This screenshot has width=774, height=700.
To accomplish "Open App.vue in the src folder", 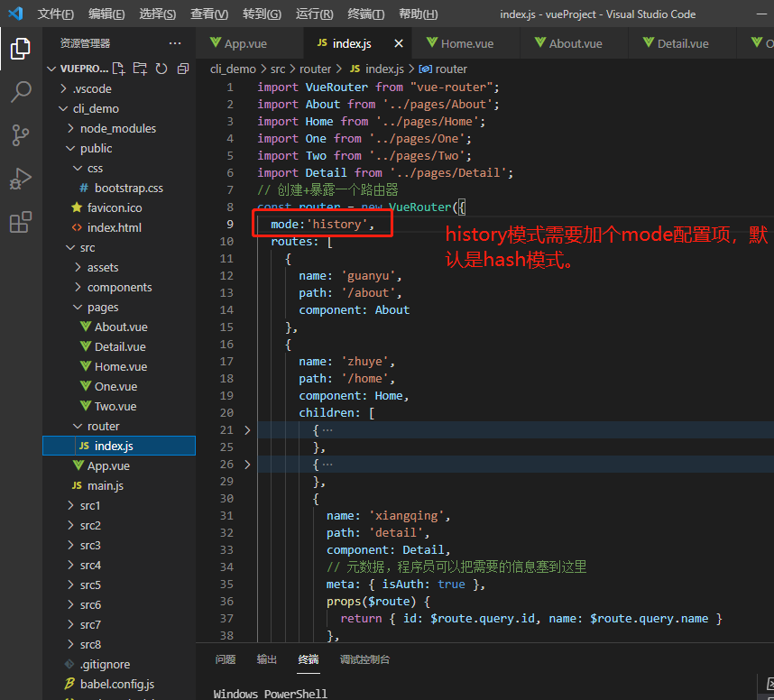I will coord(119,466).
